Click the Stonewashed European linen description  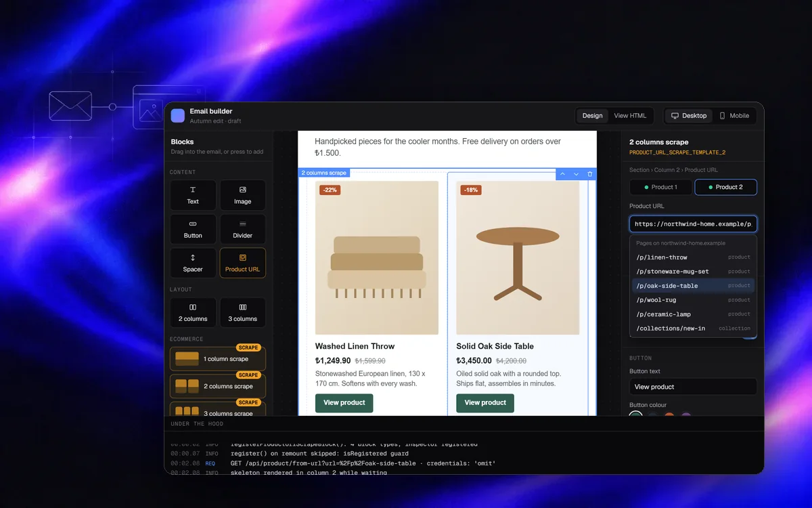tap(370, 379)
